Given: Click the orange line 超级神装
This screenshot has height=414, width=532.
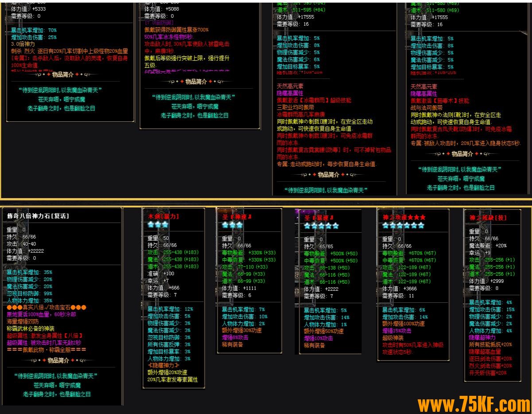Looking at the screenshot, I should pyautogui.click(x=393, y=338).
